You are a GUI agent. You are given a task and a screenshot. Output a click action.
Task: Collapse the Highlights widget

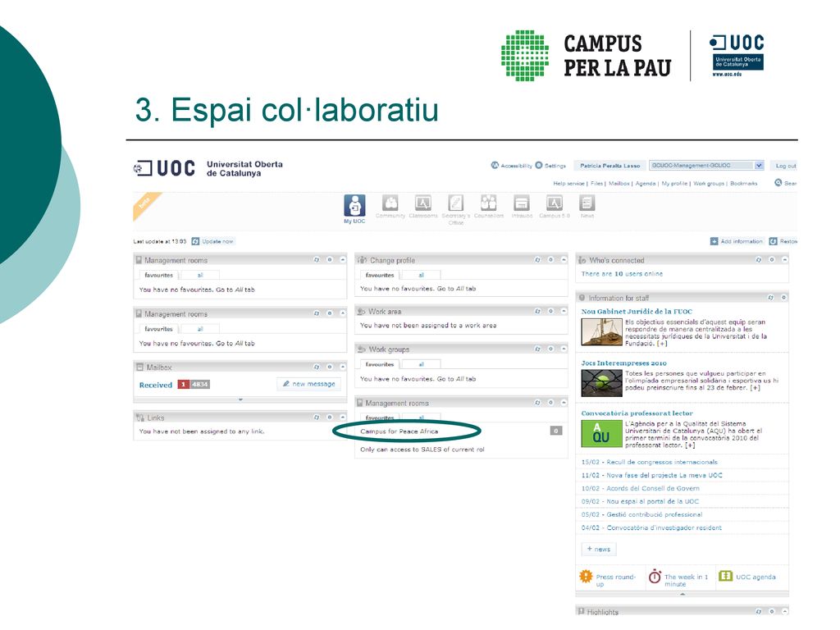click(785, 611)
